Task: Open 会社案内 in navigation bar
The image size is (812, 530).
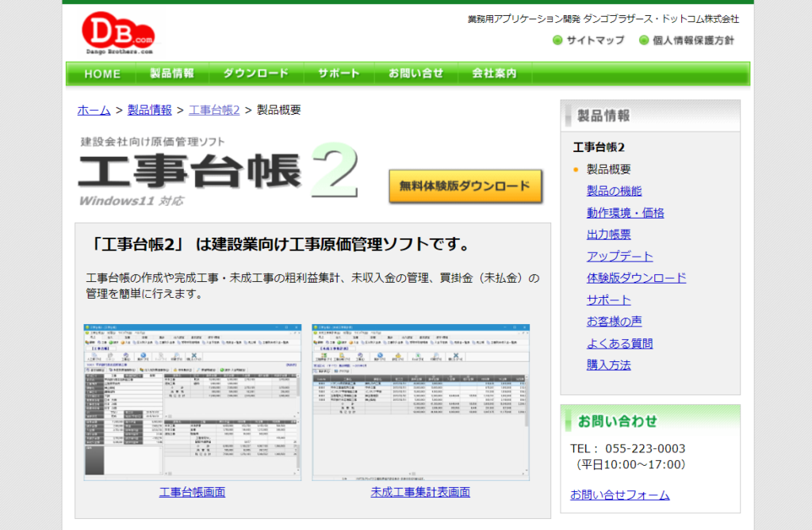Action: click(495, 74)
